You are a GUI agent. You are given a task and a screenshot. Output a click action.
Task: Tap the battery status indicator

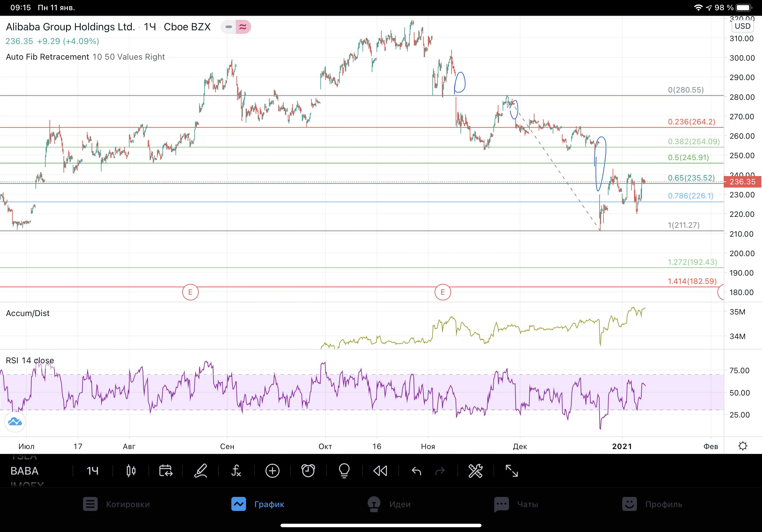pyautogui.click(x=744, y=8)
